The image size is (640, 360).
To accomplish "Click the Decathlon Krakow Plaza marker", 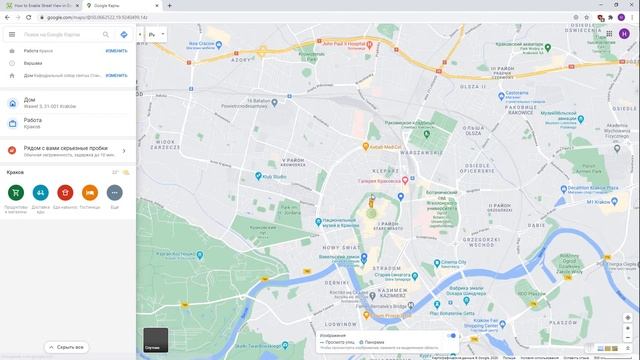I will tap(564, 189).
